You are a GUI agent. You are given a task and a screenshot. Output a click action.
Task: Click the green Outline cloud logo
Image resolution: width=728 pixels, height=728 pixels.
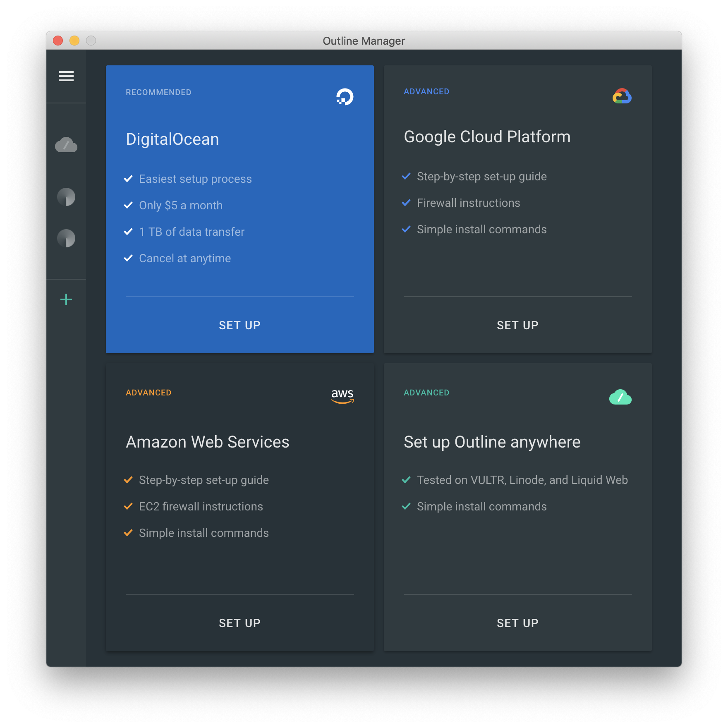pos(620,397)
